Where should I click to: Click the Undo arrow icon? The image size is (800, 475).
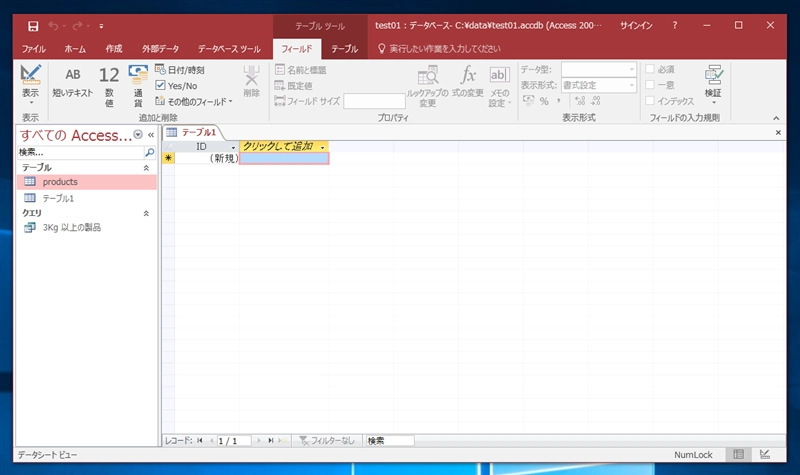[53, 26]
